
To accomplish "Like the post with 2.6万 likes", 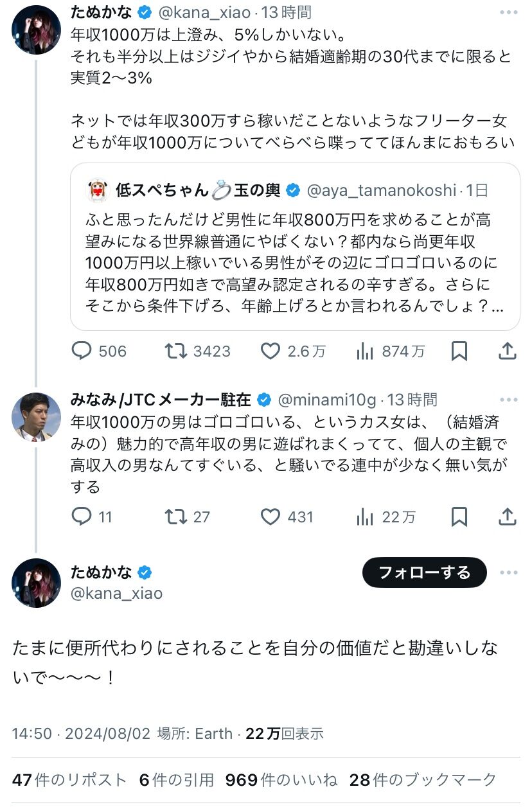I will click(270, 351).
